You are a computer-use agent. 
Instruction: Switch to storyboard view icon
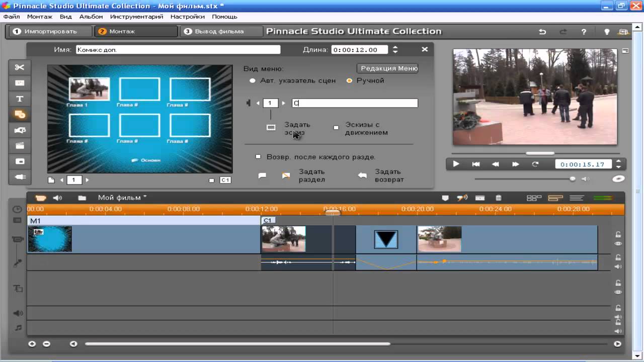click(534, 198)
